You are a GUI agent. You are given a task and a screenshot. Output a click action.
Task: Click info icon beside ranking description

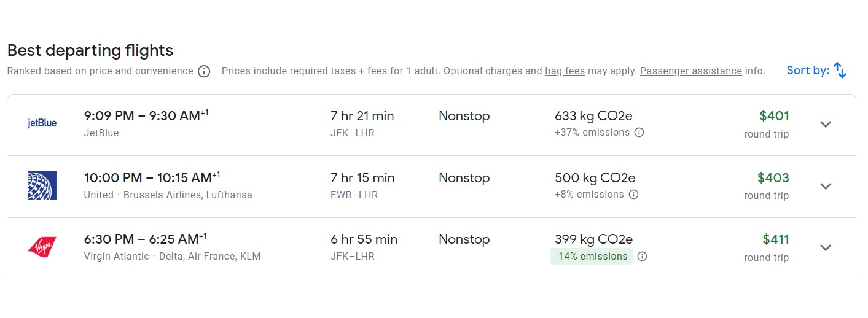point(204,71)
